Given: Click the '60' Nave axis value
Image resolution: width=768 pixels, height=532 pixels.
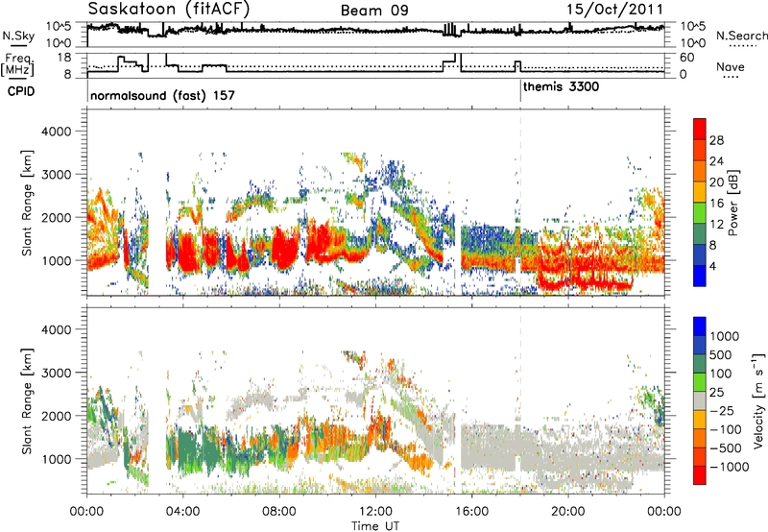Looking at the screenshot, I should (x=686, y=57).
